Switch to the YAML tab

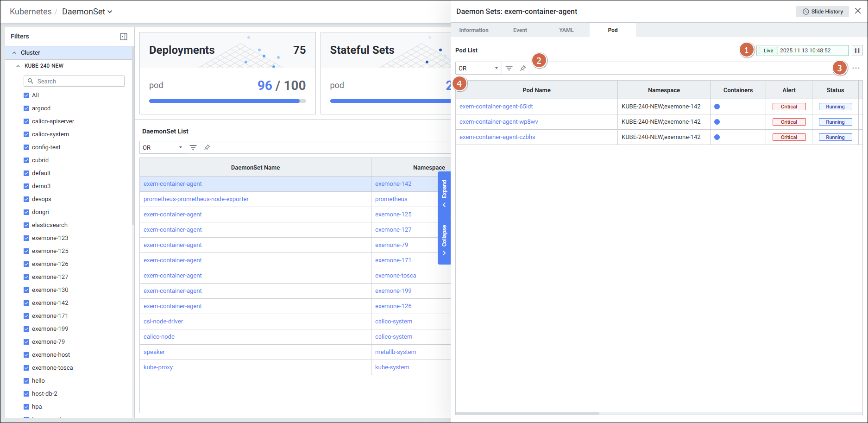pos(566,30)
